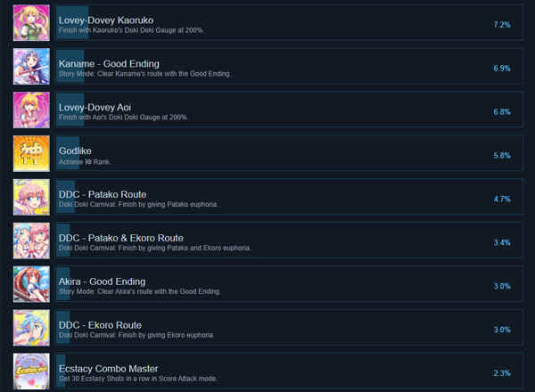Viewport: 535px width, 392px height.
Task: Click the Lovey-Dovey Aoi achievement icon
Action: click(x=31, y=110)
